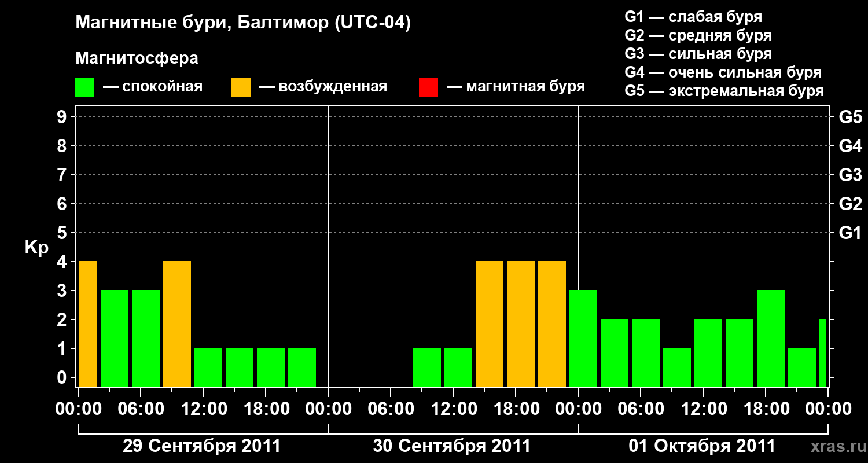Click the '01 Октября 2011' date label

[702, 446]
